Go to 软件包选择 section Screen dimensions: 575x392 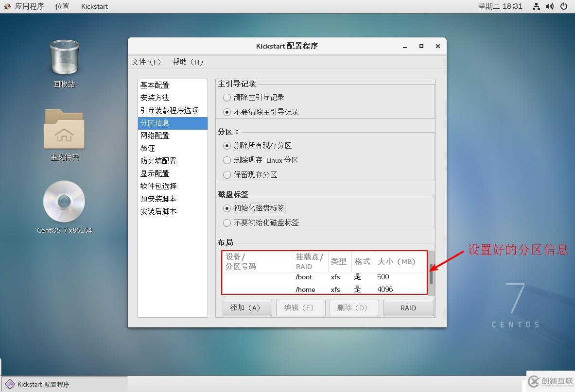click(173, 186)
